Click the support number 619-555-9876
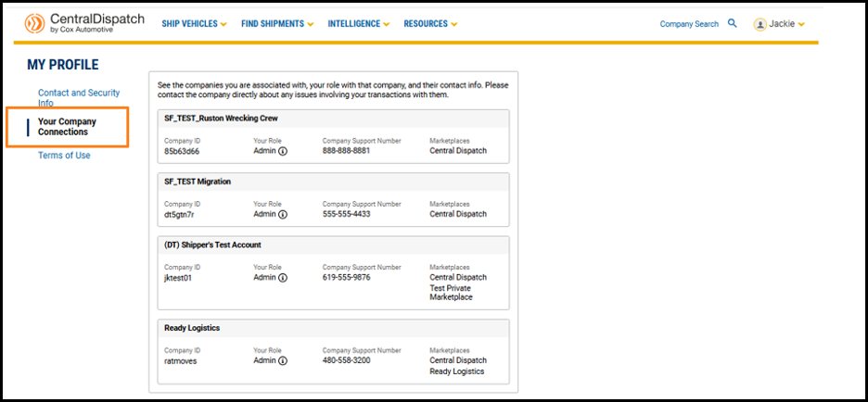Image resolution: width=868 pixels, height=402 pixels. (346, 278)
